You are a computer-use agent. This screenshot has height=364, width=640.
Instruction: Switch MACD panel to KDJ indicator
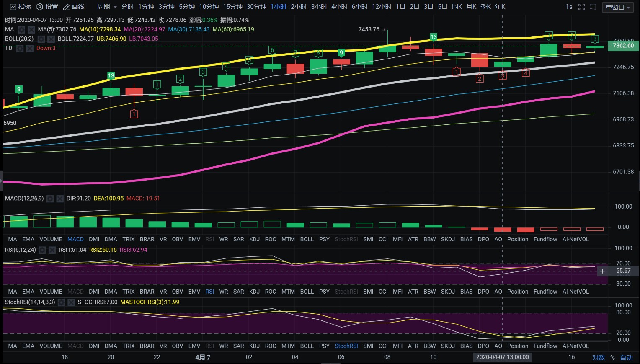pyautogui.click(x=254, y=239)
